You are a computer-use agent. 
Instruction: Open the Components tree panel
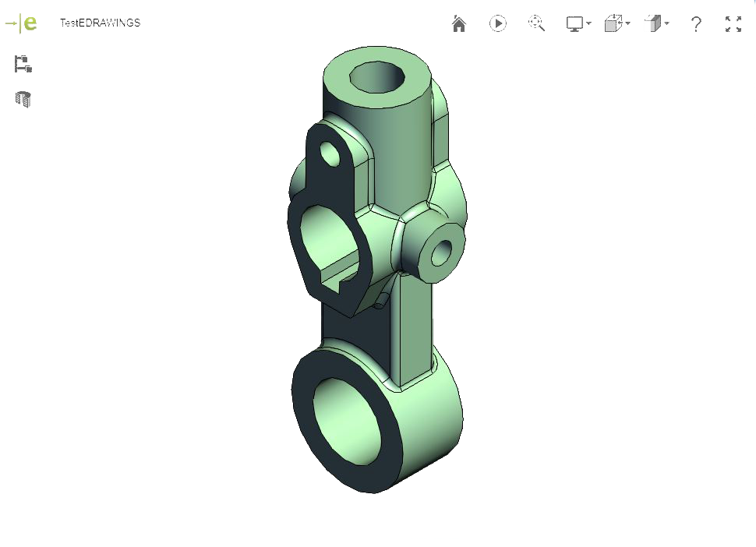click(23, 65)
